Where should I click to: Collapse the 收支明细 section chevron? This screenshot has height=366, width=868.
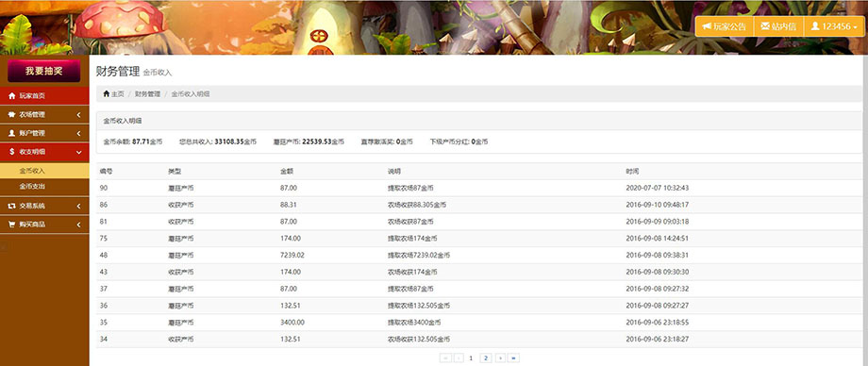[78, 152]
